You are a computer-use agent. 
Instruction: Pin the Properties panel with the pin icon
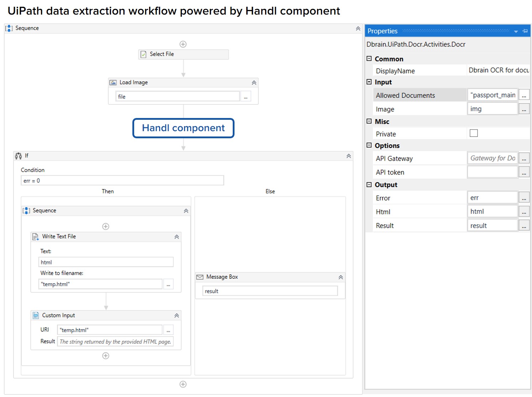(525, 31)
